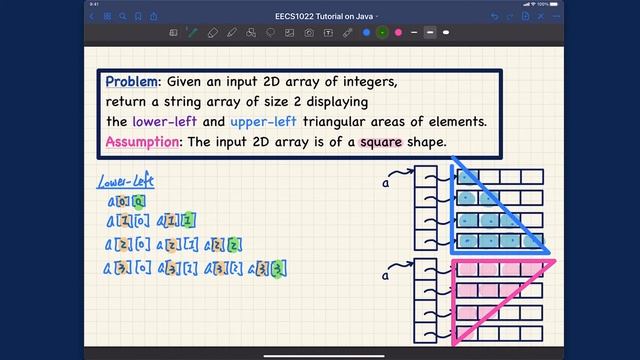Select the Laser pointer tool
This screenshot has height=360, width=640.
(347, 33)
